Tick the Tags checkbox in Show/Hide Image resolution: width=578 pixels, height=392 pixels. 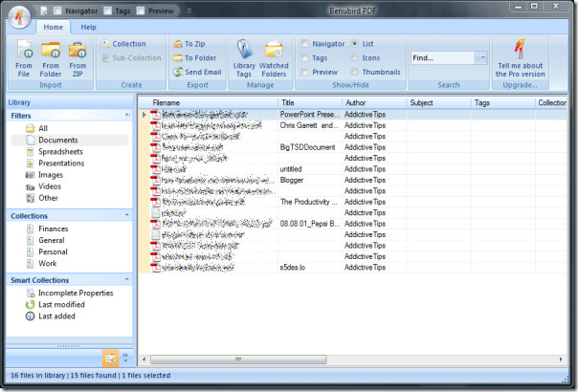(x=304, y=57)
